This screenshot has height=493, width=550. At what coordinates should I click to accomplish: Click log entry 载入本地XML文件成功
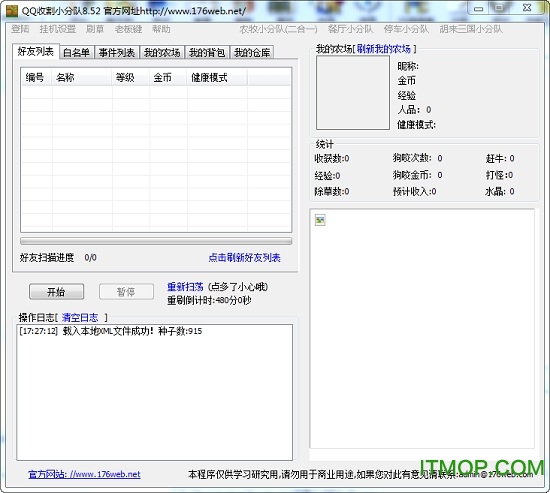click(x=111, y=331)
